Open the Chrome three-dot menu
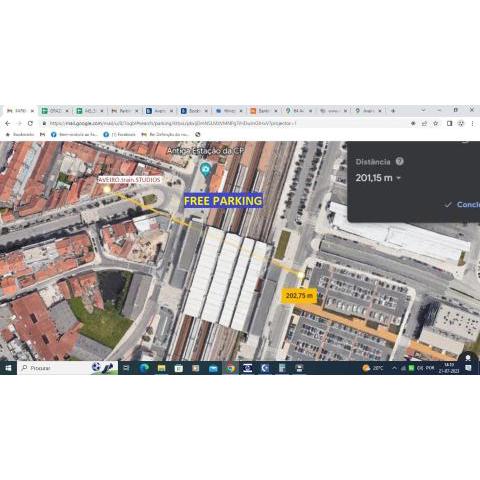This screenshot has width=480, height=480. 472,123
